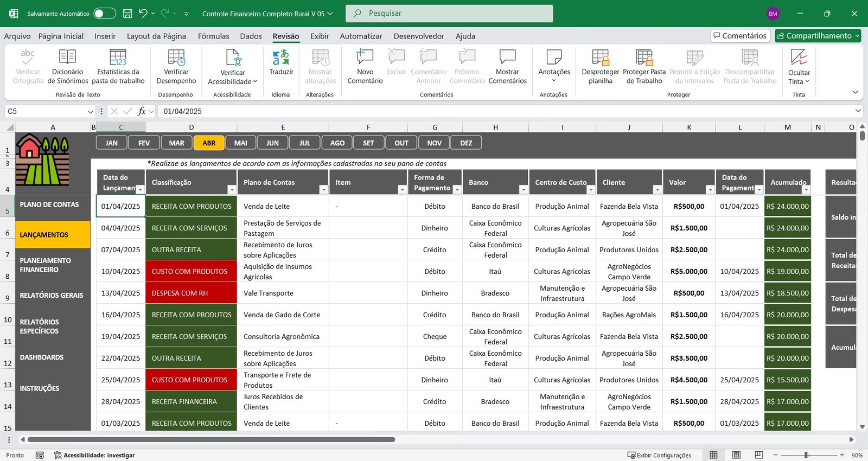The height and width of the screenshot is (461, 868).
Task: Click the Traduzir icon in the ribbon
Action: (x=281, y=57)
